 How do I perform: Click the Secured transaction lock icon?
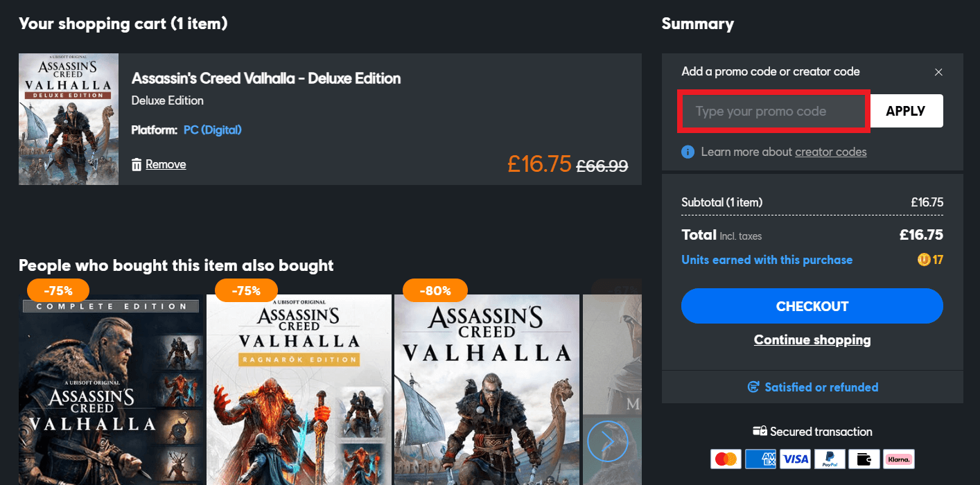tap(760, 432)
